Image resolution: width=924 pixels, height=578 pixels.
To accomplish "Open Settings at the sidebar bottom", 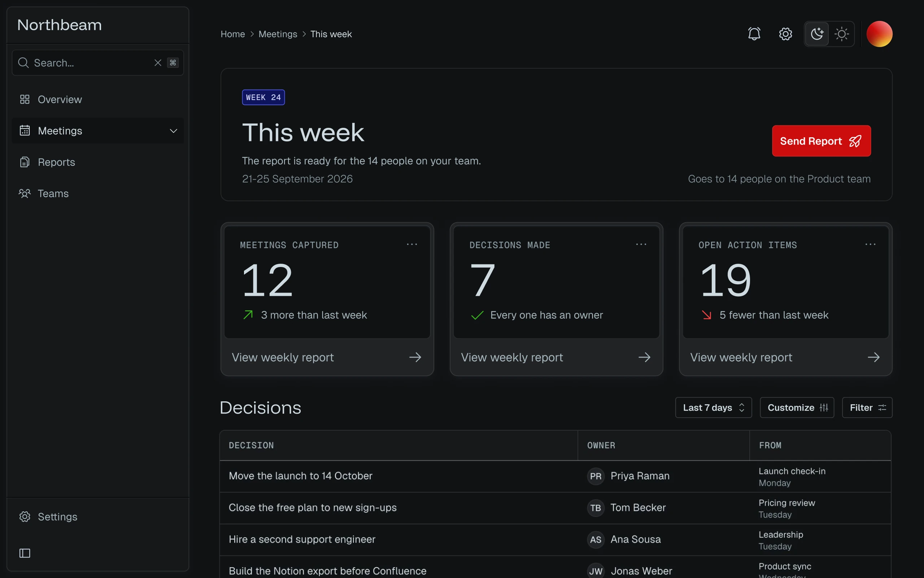I will click(98, 517).
